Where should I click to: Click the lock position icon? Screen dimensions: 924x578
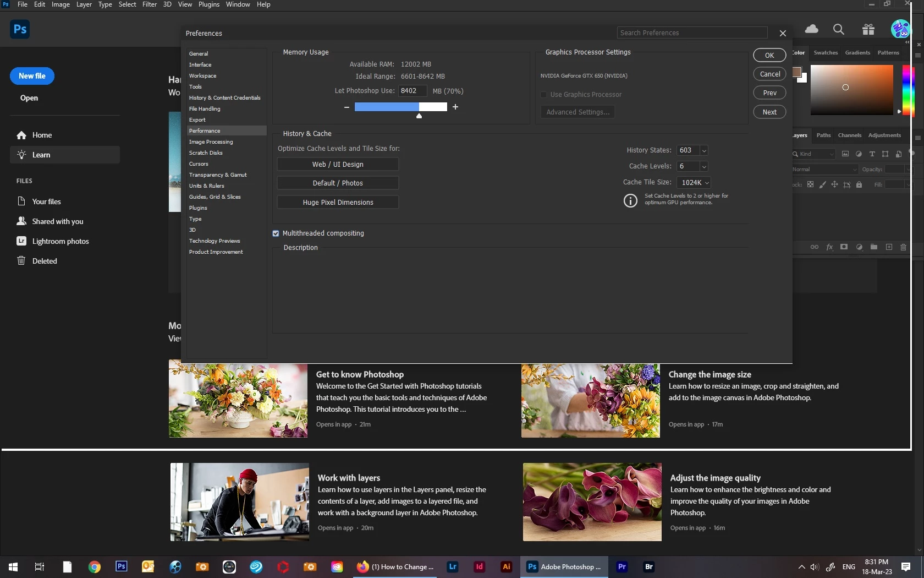click(x=834, y=185)
